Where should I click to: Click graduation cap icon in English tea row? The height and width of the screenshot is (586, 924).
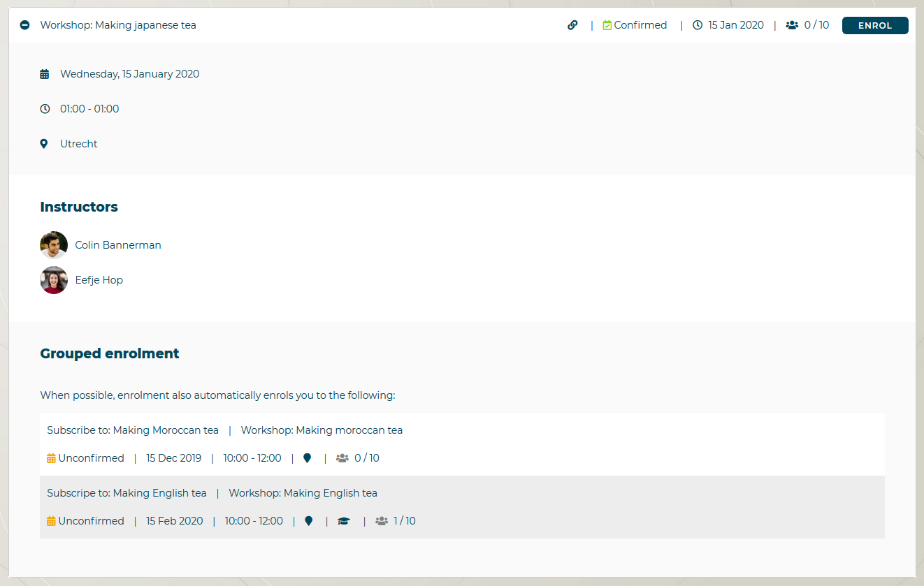pyautogui.click(x=343, y=521)
